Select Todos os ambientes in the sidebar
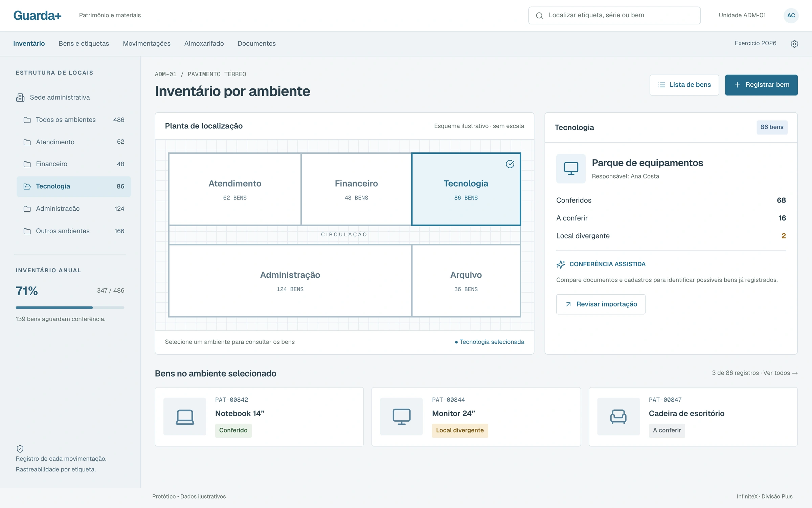Viewport: 812px width, 508px height. click(74, 120)
